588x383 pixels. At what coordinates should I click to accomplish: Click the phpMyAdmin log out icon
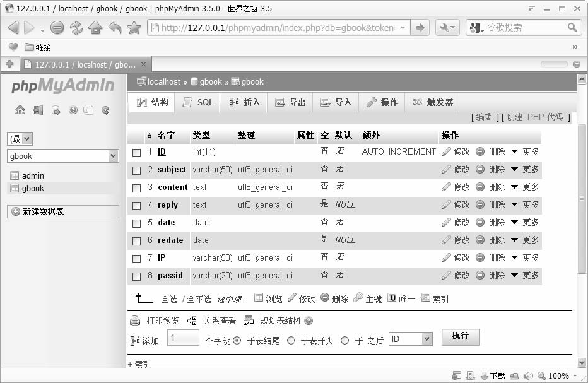(x=38, y=110)
